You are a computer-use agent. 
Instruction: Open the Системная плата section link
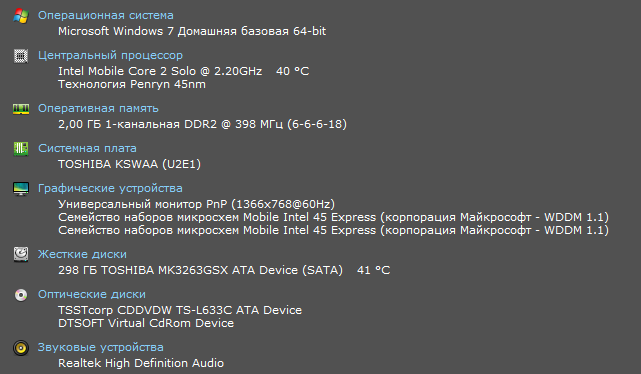[87, 148]
